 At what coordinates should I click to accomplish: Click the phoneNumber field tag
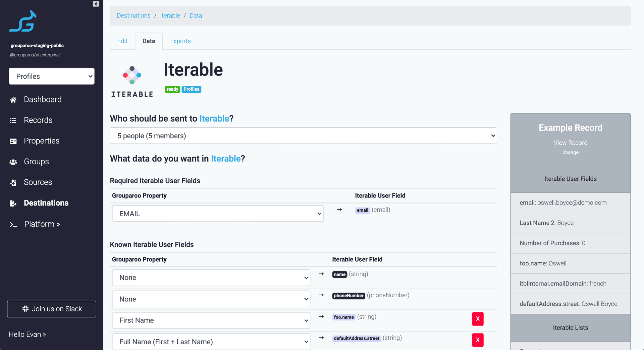[348, 296]
